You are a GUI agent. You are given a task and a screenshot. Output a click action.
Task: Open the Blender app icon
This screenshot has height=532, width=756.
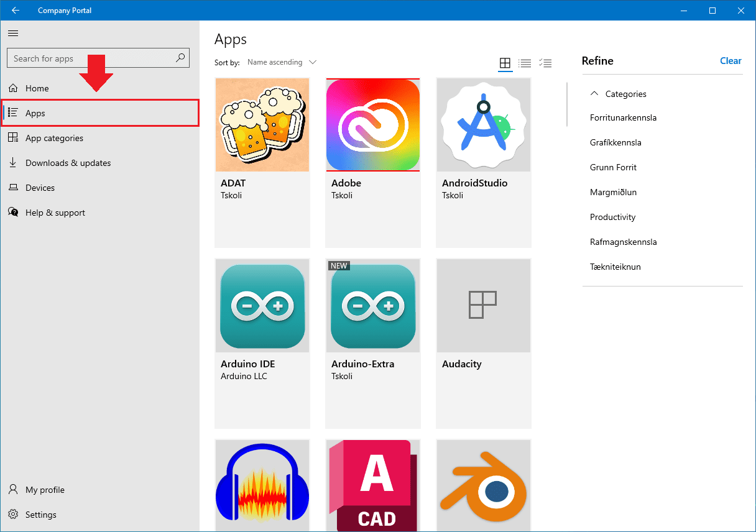click(483, 485)
